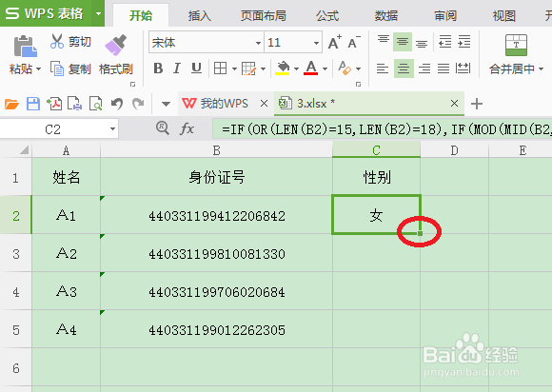Align text right
552x392 pixels.
click(x=424, y=69)
